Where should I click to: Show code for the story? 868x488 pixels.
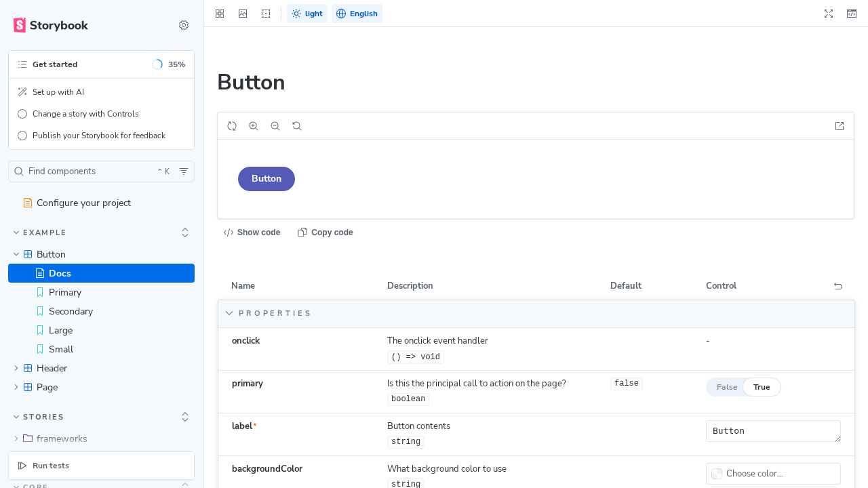coord(252,232)
